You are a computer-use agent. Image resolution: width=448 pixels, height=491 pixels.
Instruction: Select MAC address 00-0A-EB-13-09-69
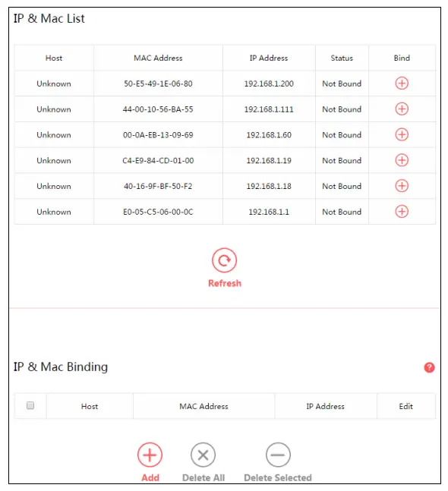pyautogui.click(x=158, y=135)
